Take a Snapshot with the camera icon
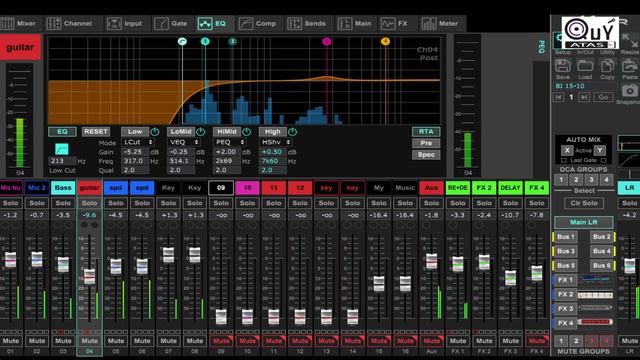This screenshot has width=640, height=360. click(629, 91)
